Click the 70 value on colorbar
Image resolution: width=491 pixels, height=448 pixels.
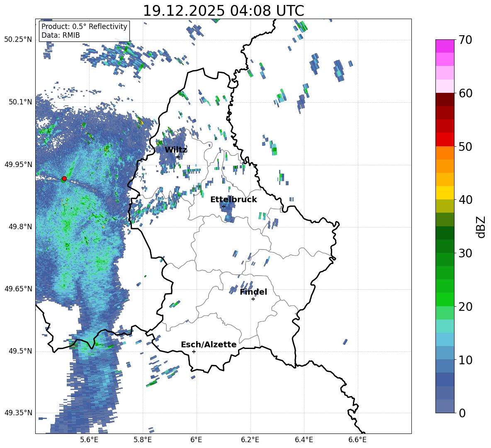coord(465,40)
